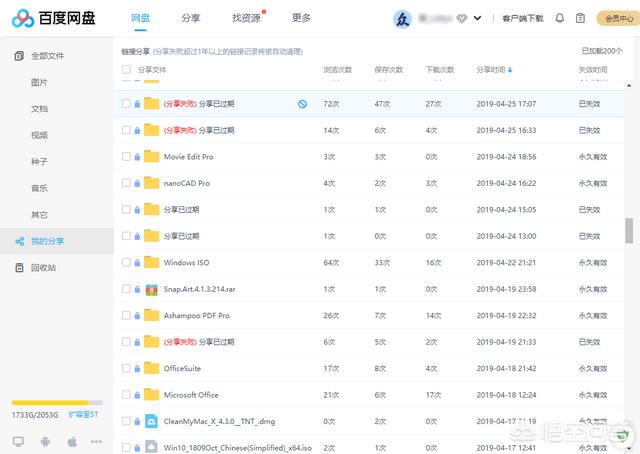
Task: Select 图片 in the sidebar
Action: pyautogui.click(x=39, y=82)
